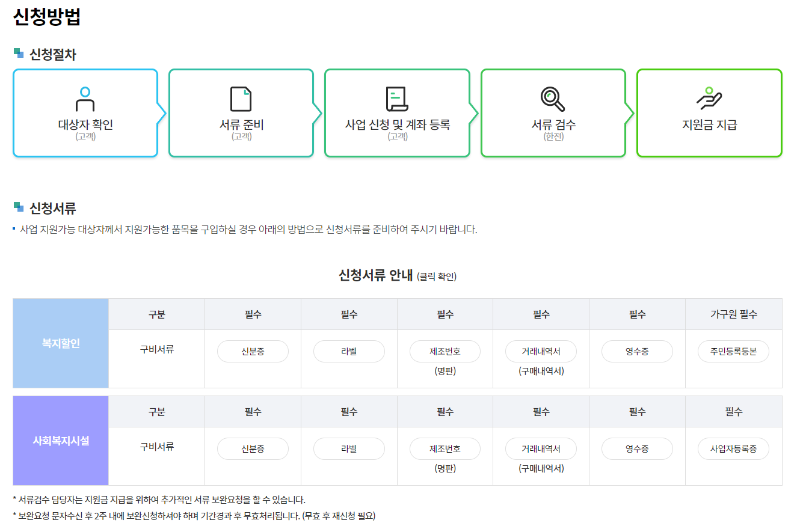Click the person icon above 대상자 확인
Image resolution: width=806 pixels, height=532 pixels.
click(x=85, y=99)
